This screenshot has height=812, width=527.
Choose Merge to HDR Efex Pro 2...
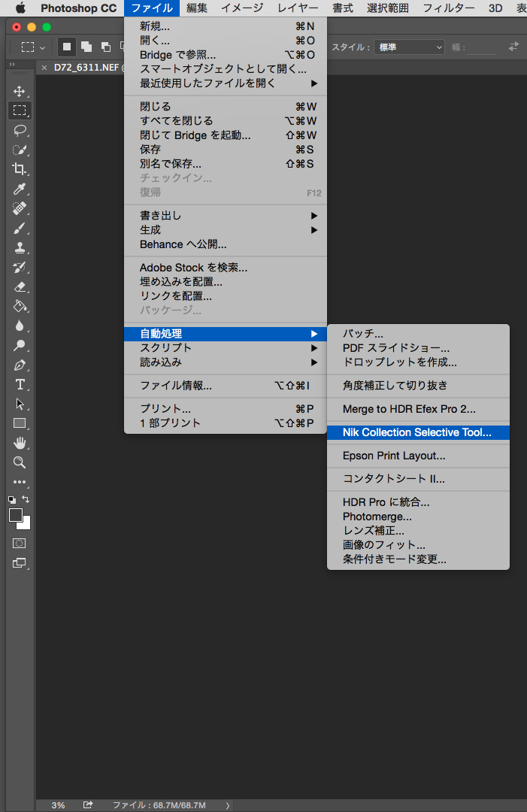pos(418,409)
